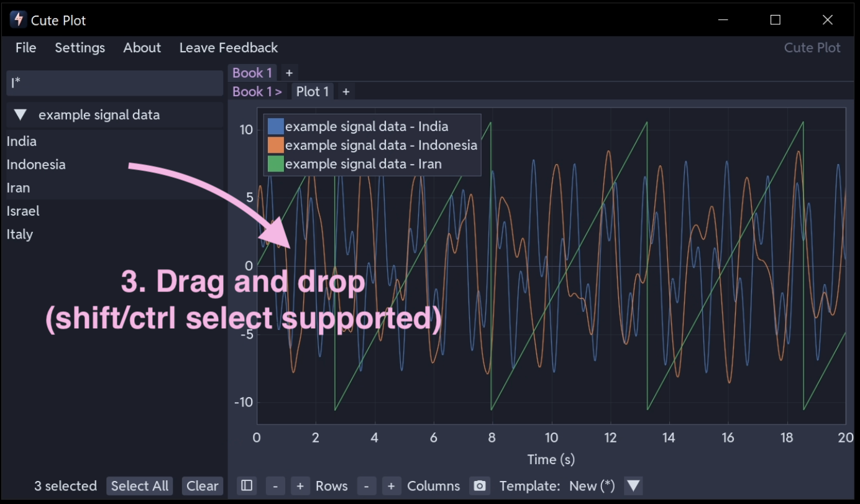This screenshot has width=860, height=504.
Task: Open the Book 1 > breadcrumb dropdown
Action: click(257, 91)
